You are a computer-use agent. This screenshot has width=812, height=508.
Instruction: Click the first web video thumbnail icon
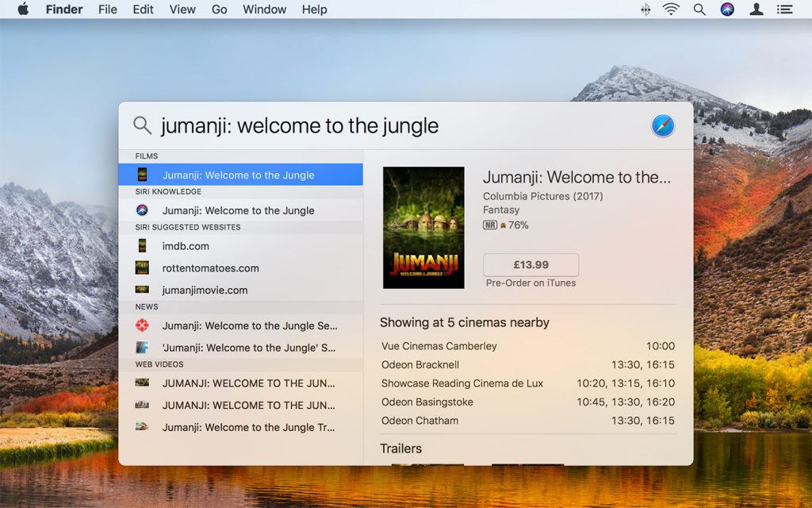point(142,383)
